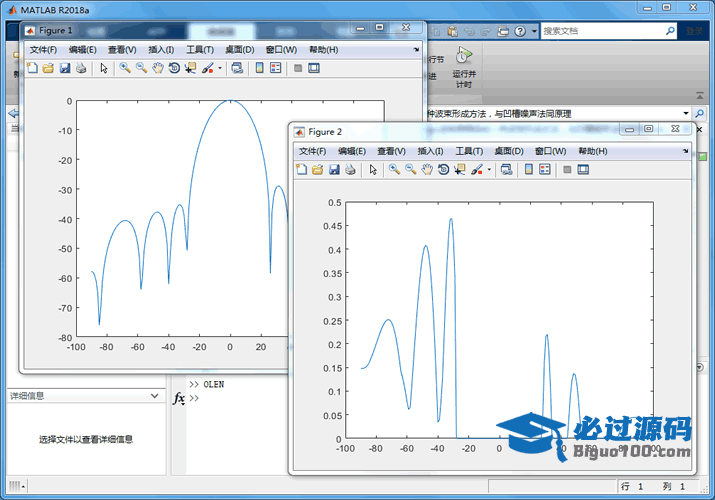Viewport: 715px width, 500px height.
Task: Click New Figure icon in Figure 2 toolbar
Action: (301, 170)
